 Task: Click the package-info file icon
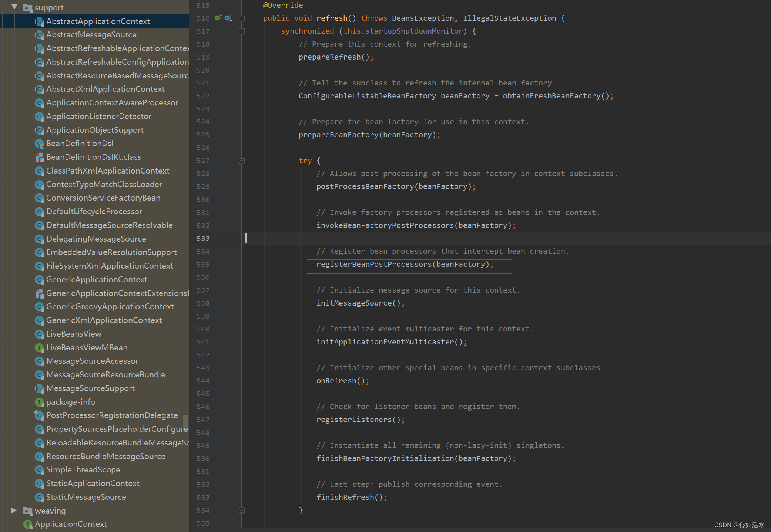point(39,402)
